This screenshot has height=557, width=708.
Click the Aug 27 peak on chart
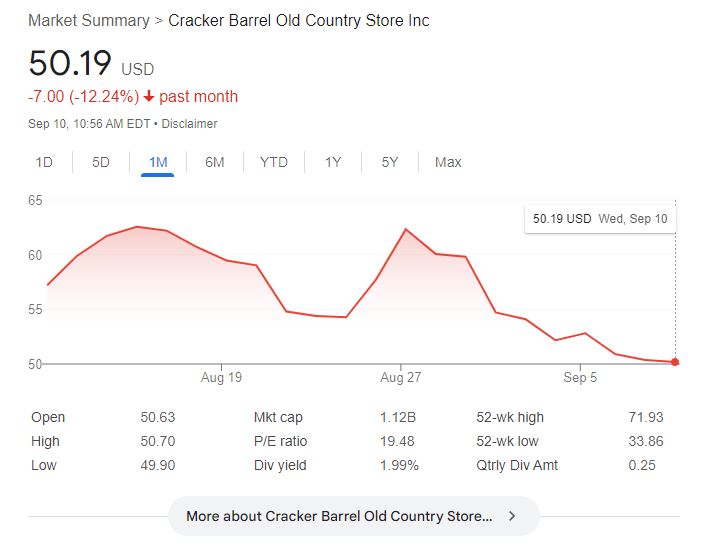(x=405, y=230)
